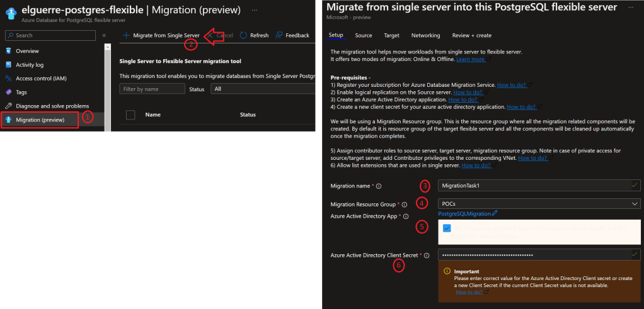Follow the Learn more link
Image resolution: width=644 pixels, height=309 pixels.
click(x=470, y=59)
